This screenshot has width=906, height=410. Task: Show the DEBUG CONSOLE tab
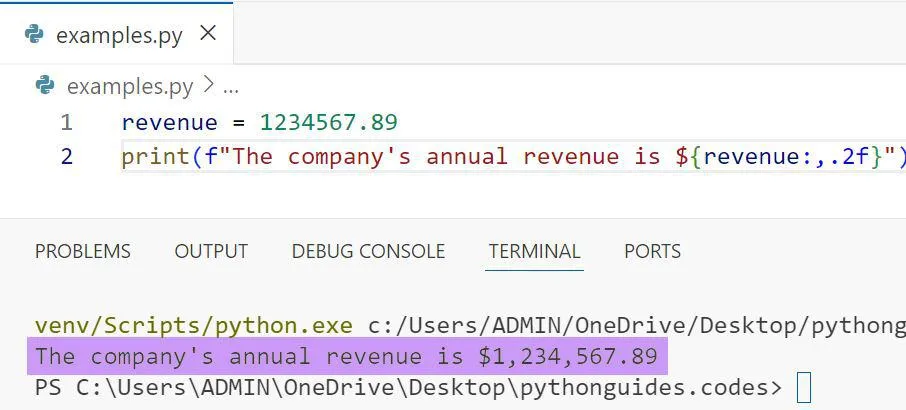tap(368, 251)
